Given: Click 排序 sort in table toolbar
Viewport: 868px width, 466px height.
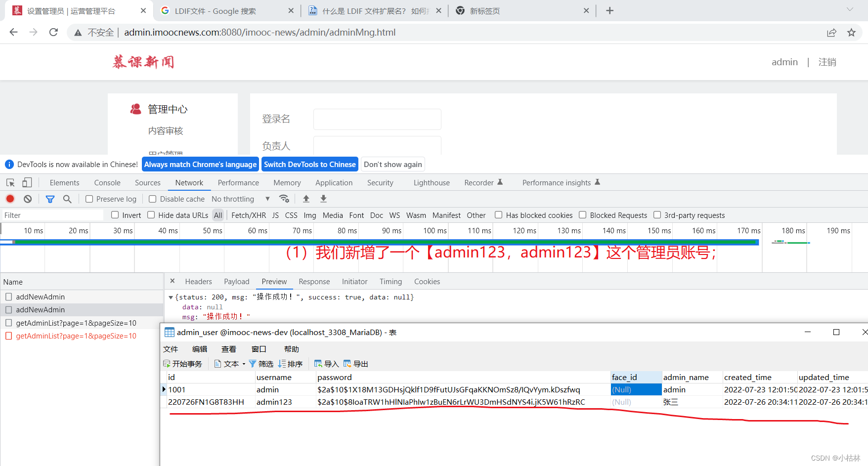Looking at the screenshot, I should click(x=291, y=364).
